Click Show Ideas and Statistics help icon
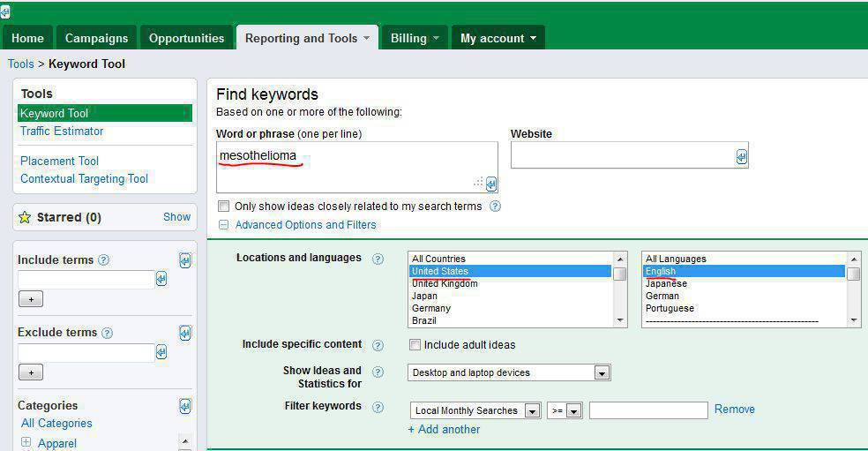 tap(378, 372)
